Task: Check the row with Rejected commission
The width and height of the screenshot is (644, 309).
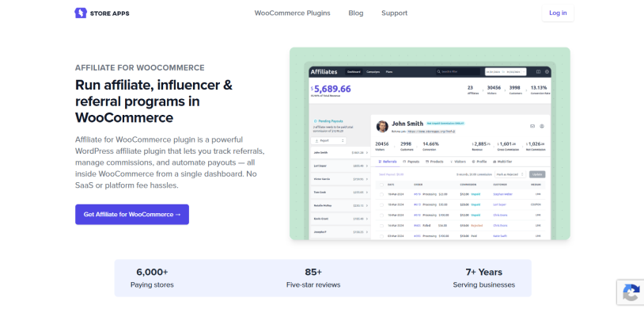Action: click(x=381, y=226)
